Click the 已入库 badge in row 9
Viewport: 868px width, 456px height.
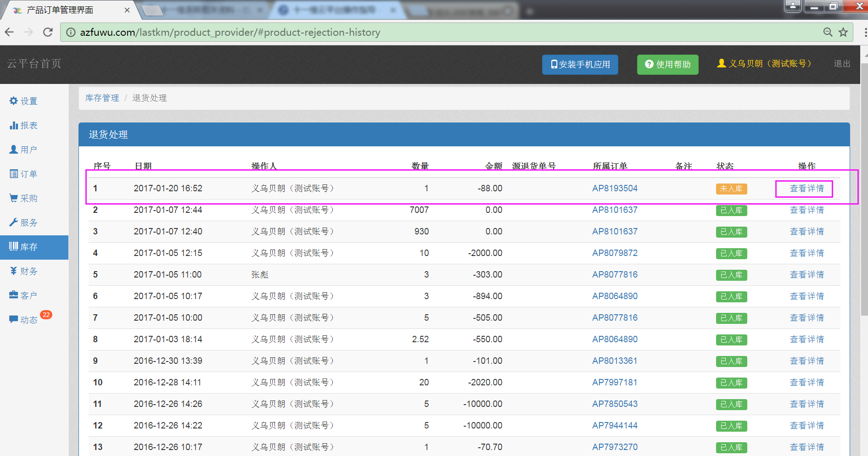coord(731,361)
